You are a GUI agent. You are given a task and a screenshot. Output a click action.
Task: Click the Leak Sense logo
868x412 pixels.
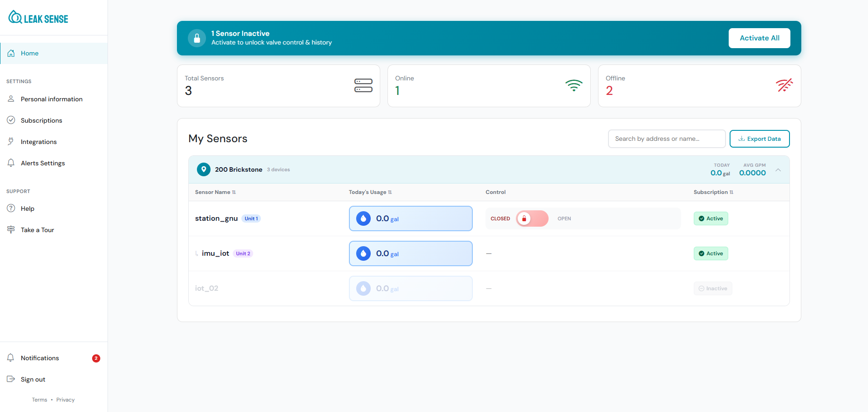[x=38, y=17]
